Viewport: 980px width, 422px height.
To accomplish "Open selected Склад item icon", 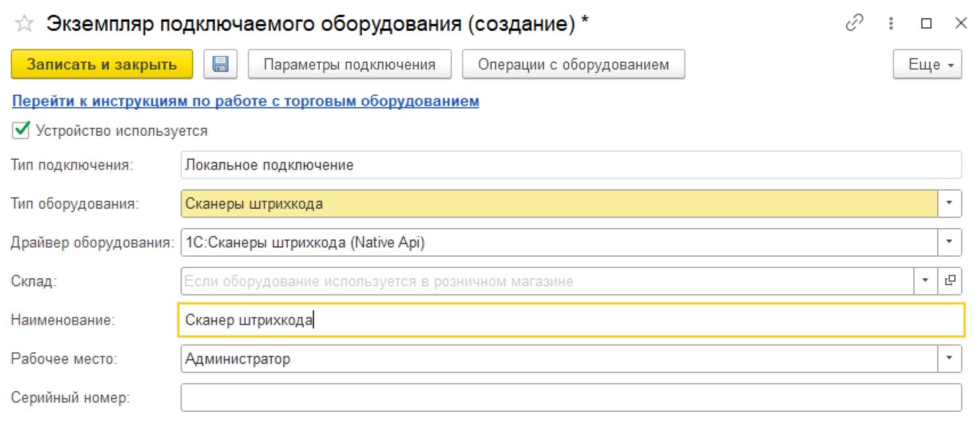I will pos(950,281).
